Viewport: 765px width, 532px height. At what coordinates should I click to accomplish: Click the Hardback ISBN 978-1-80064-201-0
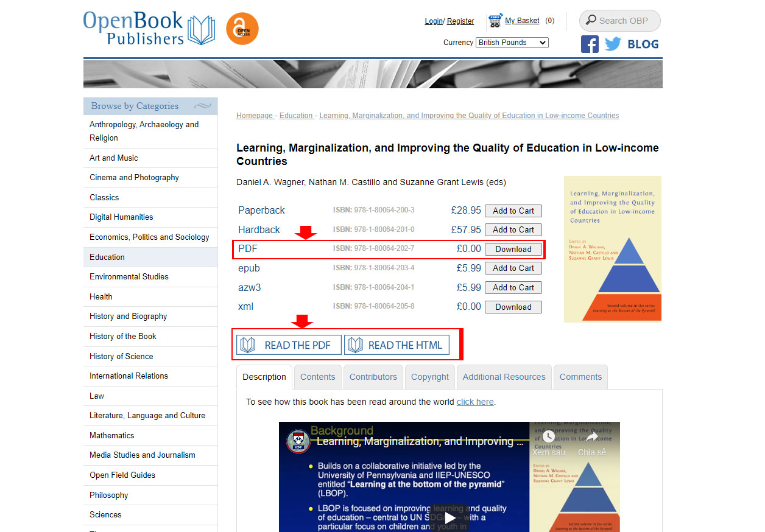point(374,230)
